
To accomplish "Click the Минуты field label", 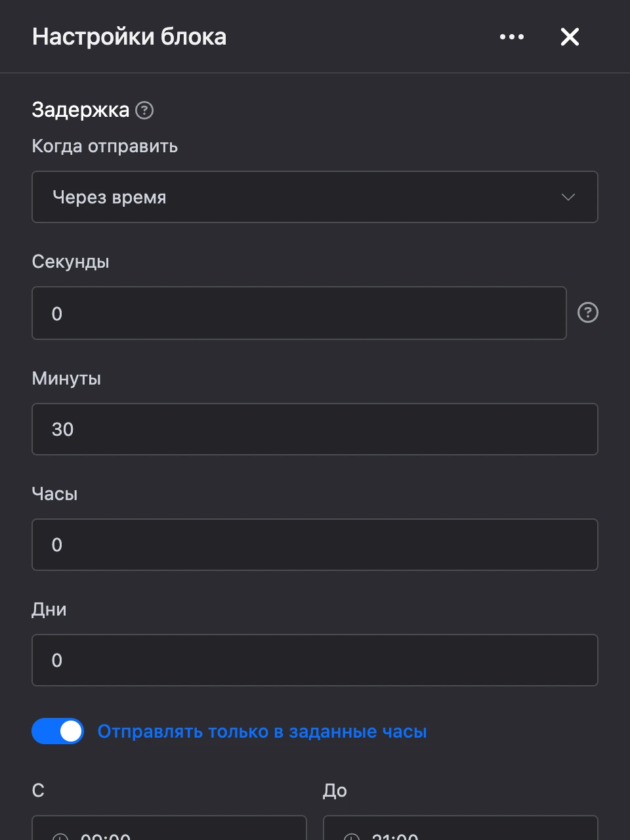I will [66, 379].
